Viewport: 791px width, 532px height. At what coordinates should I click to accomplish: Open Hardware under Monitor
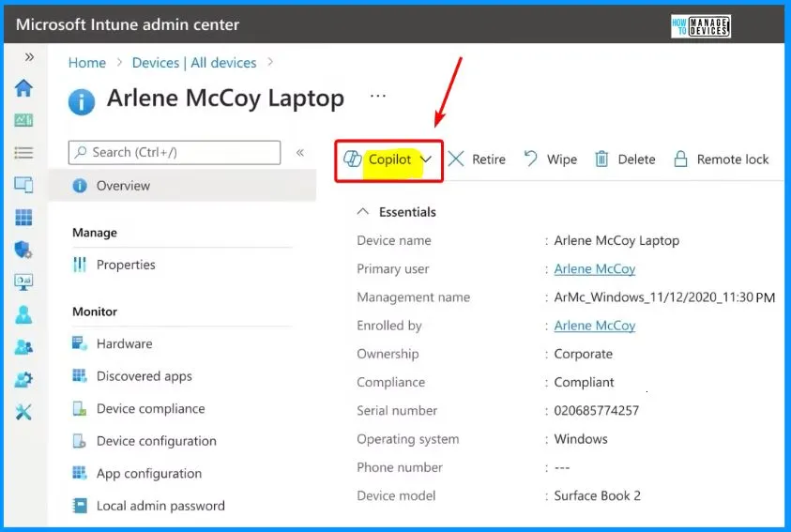pos(124,343)
